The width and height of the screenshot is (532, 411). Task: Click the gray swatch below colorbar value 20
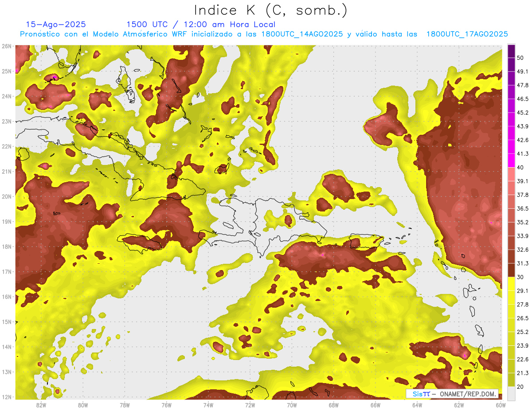tap(511, 393)
